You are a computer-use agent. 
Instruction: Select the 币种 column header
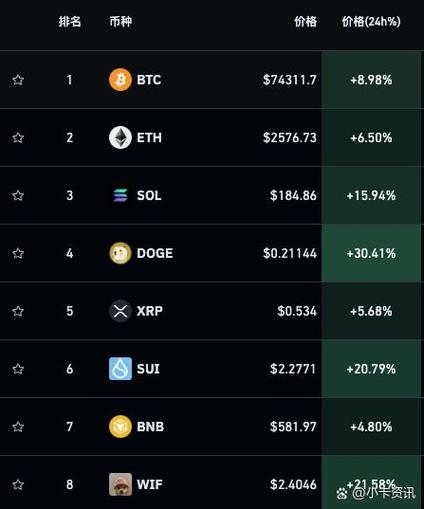point(121,22)
